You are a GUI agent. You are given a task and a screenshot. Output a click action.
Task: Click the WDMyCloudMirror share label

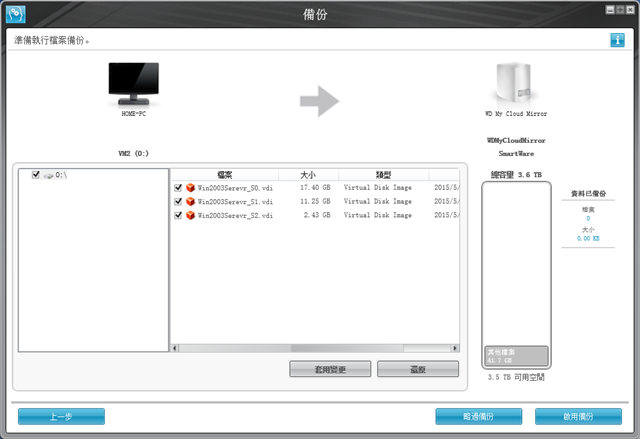tap(516, 140)
